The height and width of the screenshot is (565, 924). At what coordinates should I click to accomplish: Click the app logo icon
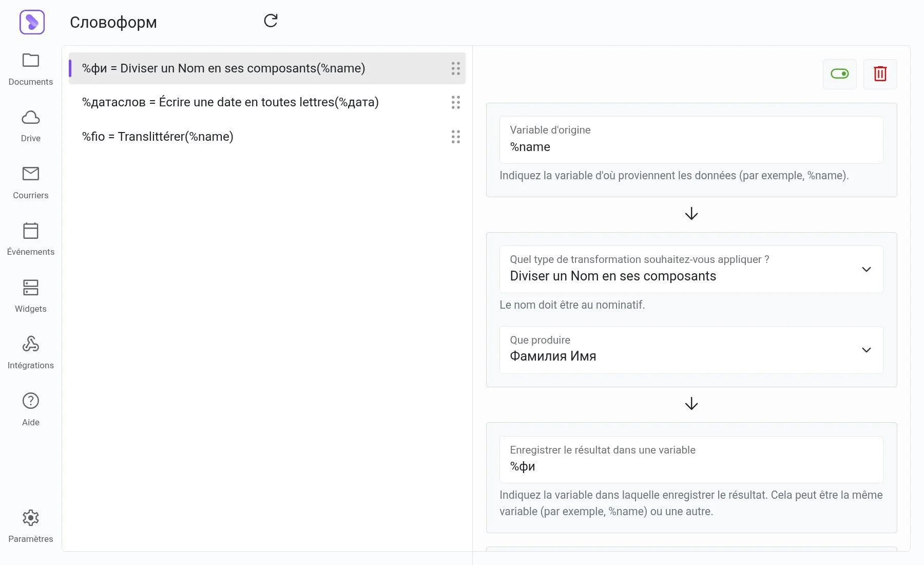click(32, 22)
